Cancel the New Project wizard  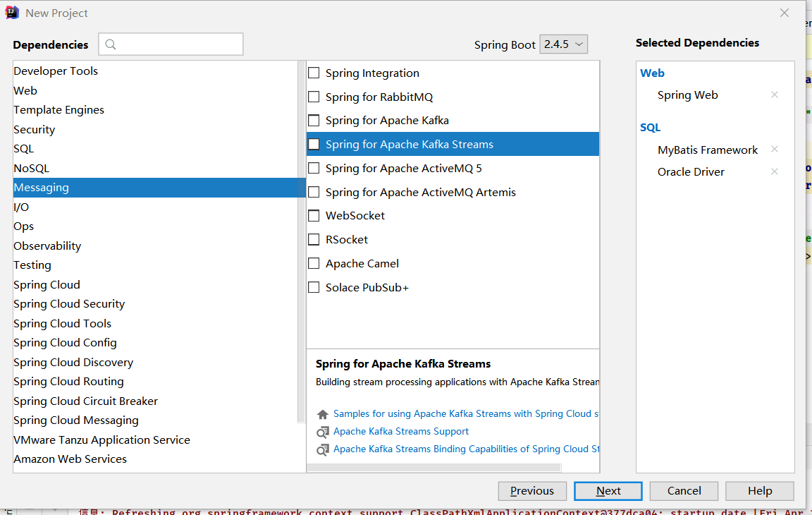pyautogui.click(x=684, y=491)
